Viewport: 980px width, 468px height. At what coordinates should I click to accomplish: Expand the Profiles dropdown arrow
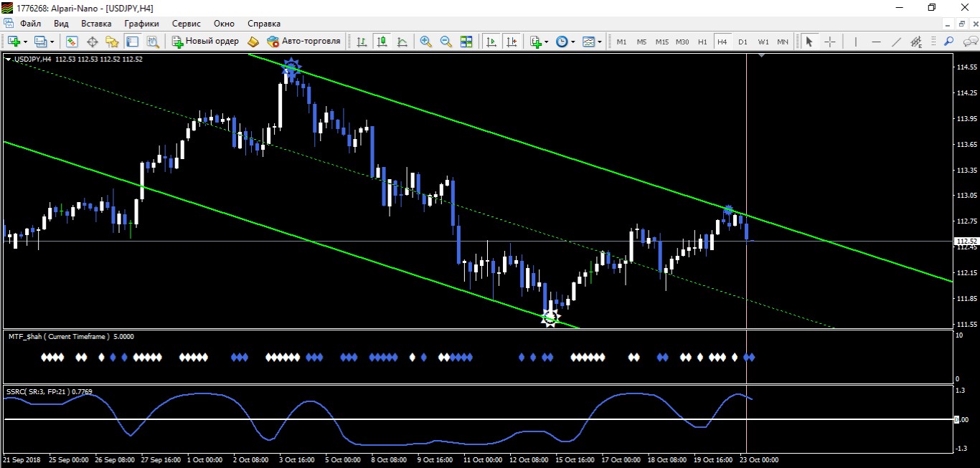(52, 42)
